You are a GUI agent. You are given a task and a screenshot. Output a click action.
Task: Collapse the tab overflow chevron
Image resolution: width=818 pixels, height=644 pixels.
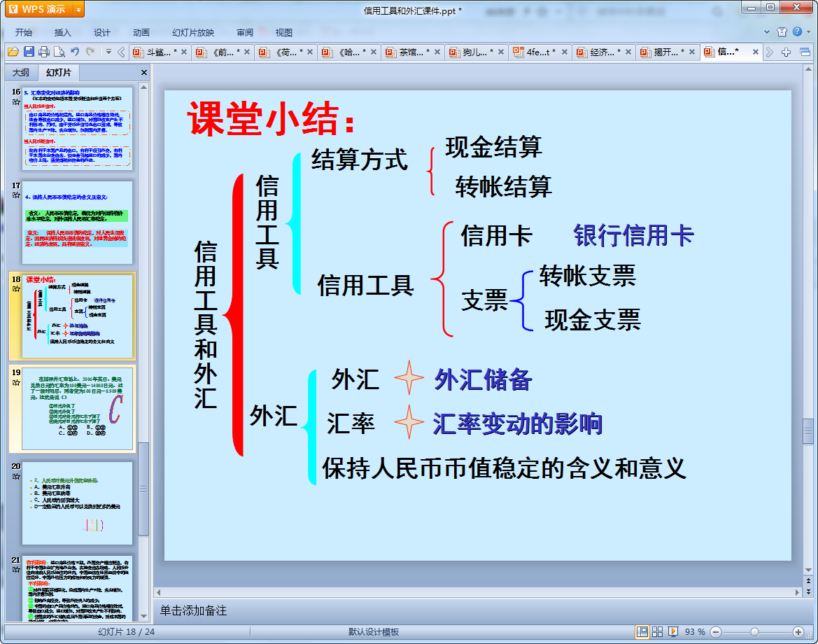click(x=122, y=51)
